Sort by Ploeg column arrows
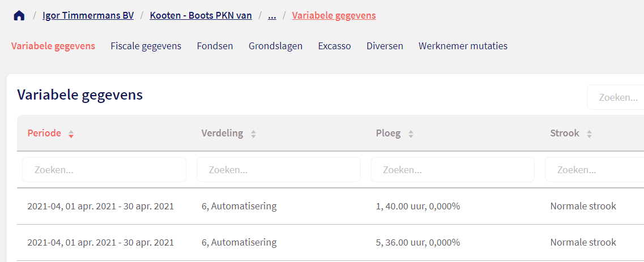 (x=411, y=134)
